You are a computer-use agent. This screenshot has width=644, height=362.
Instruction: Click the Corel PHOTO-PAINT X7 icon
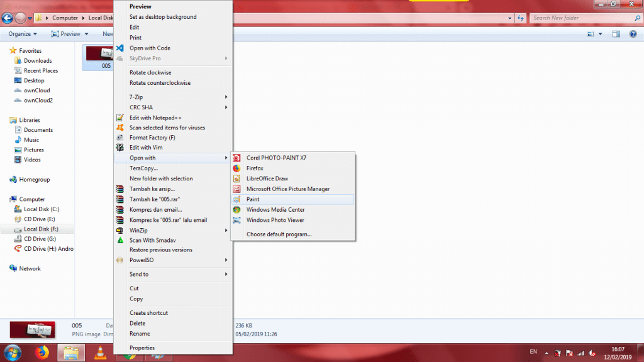click(x=236, y=158)
